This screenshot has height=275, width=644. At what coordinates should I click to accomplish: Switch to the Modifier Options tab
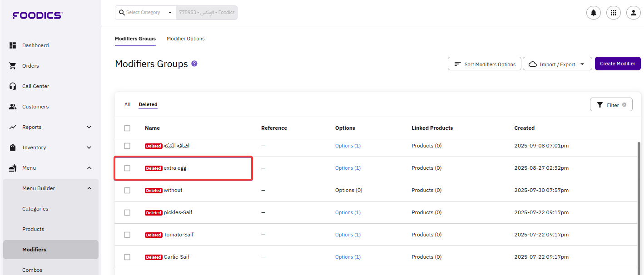[185, 39]
